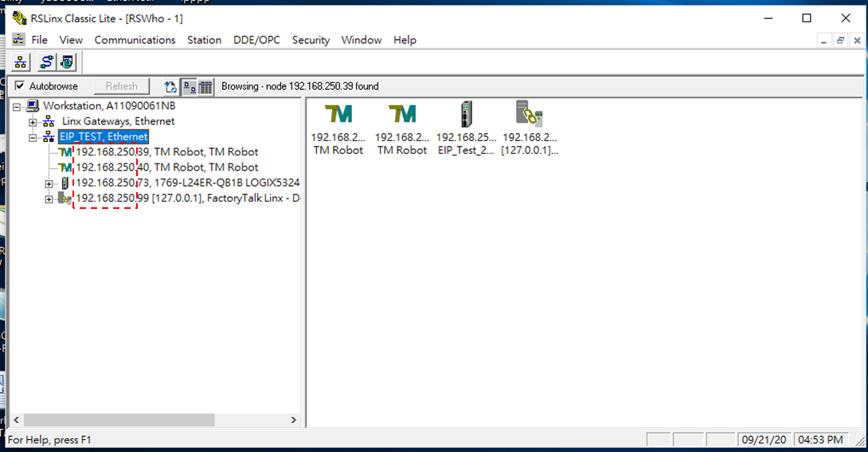The width and height of the screenshot is (868, 452).
Task: Click the resize grip at window corner
Action: pyautogui.click(x=859, y=442)
